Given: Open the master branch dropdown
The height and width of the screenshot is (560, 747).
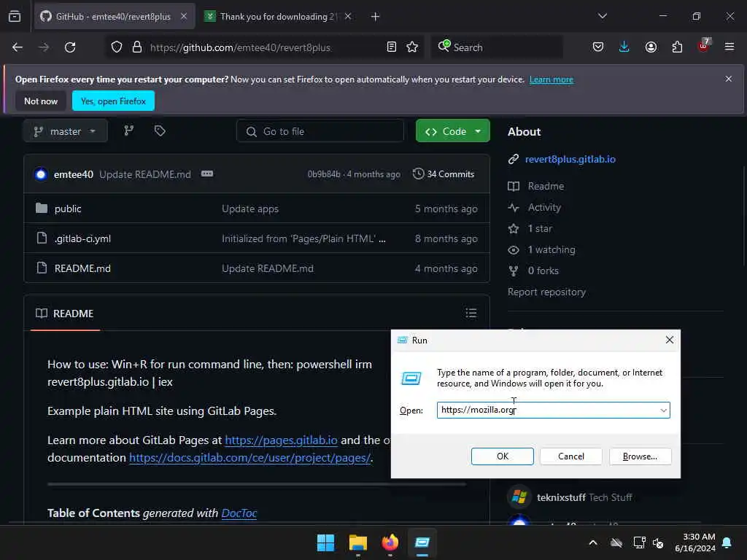Looking at the screenshot, I should [65, 131].
